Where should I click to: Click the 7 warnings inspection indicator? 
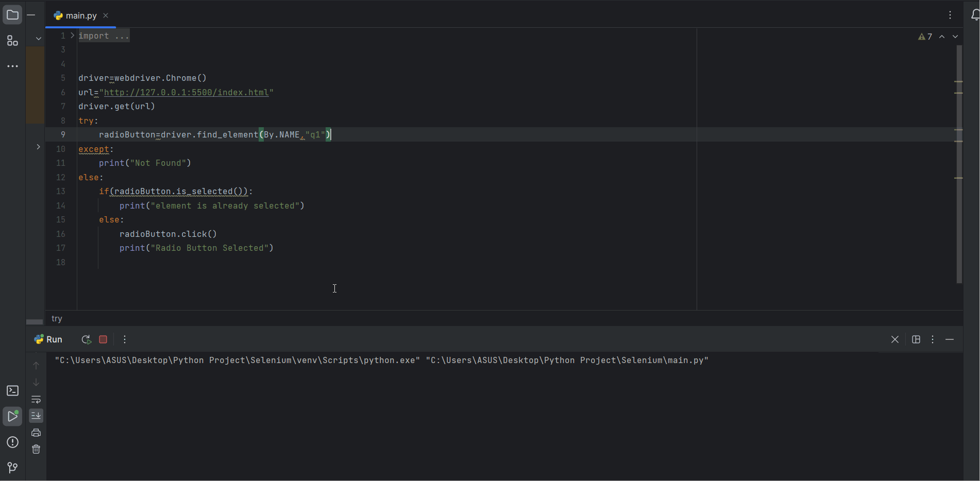(x=925, y=37)
